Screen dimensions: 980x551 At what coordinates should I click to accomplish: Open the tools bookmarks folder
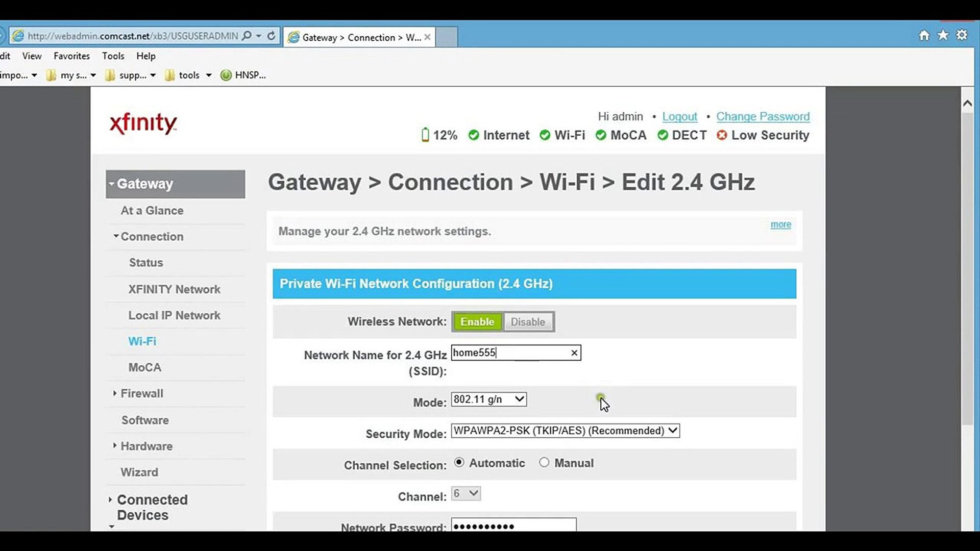click(x=188, y=76)
